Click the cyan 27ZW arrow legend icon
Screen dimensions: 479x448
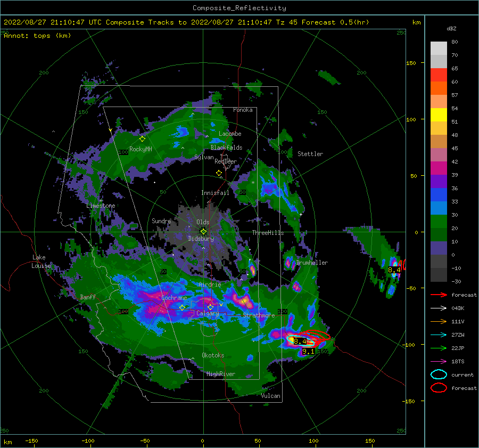coord(439,335)
